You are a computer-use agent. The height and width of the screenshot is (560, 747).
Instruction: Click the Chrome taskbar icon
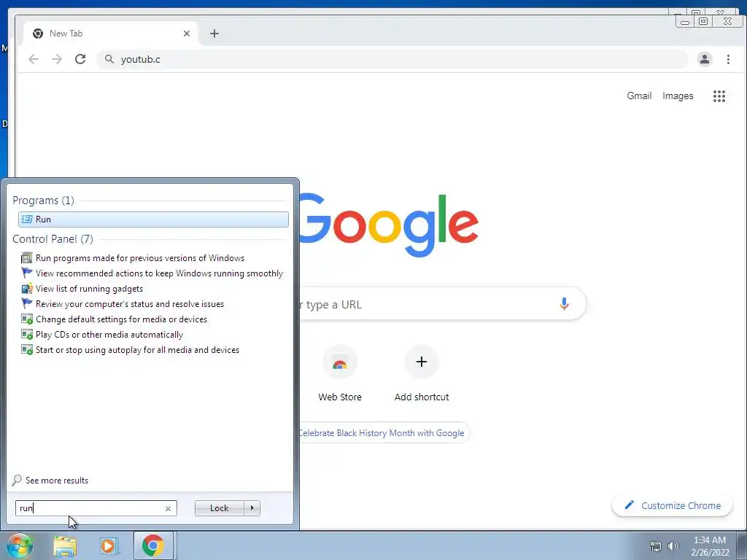[x=153, y=545]
